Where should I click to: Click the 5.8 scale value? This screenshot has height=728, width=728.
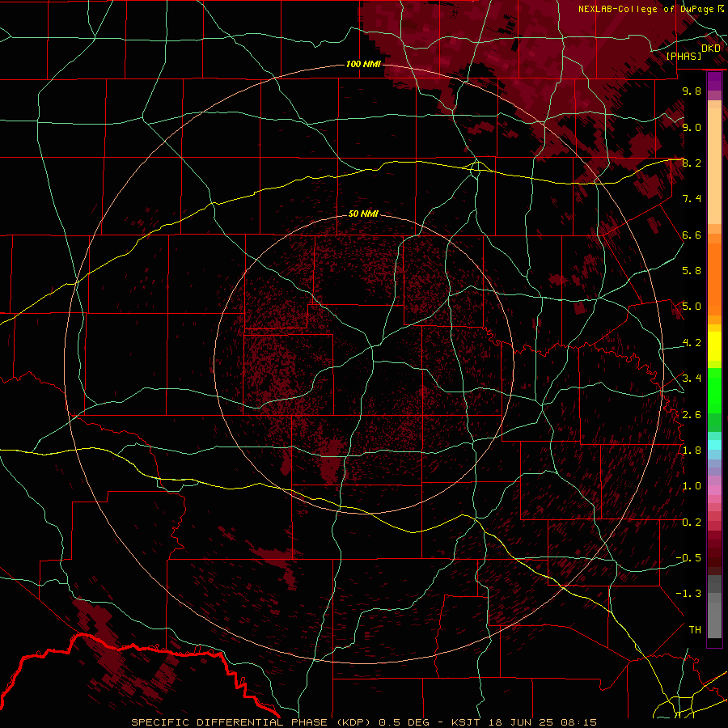pos(692,271)
